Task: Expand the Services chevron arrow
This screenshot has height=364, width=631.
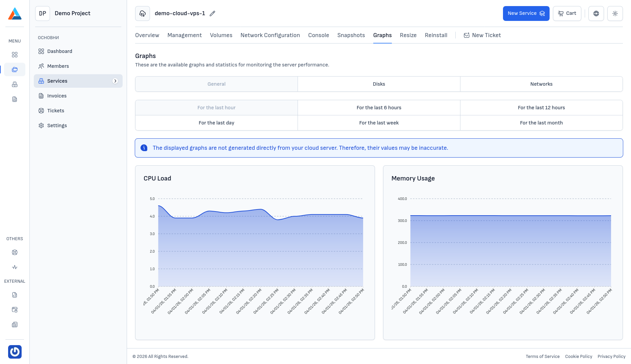Action: [x=115, y=81]
